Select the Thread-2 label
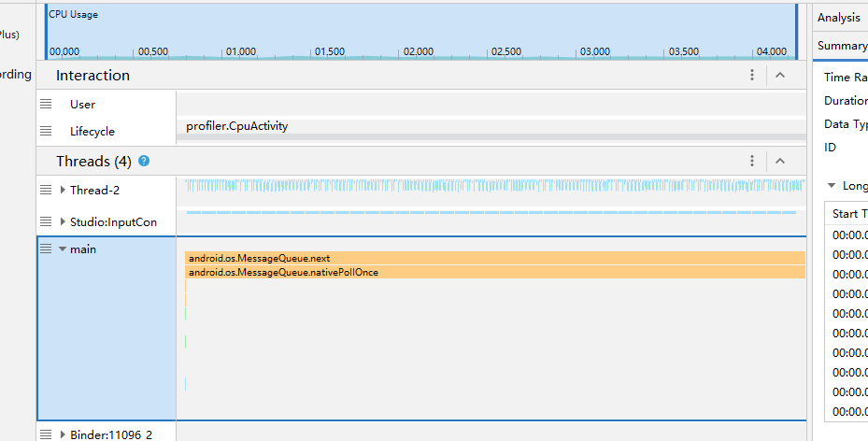868x441 pixels. [94, 190]
